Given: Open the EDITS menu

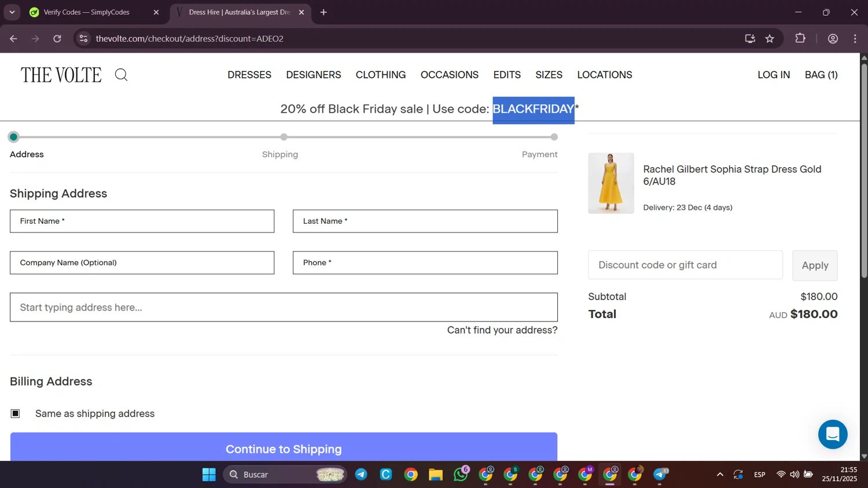Looking at the screenshot, I should tap(507, 75).
